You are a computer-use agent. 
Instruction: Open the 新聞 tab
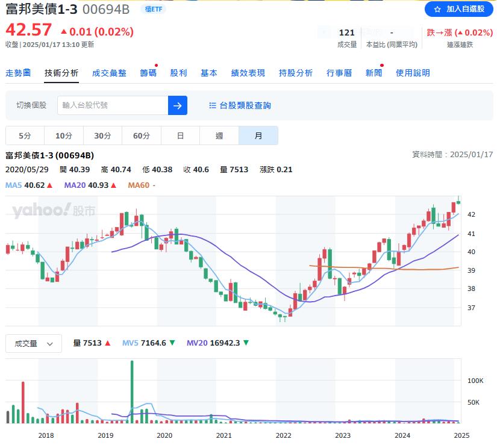[x=374, y=73]
